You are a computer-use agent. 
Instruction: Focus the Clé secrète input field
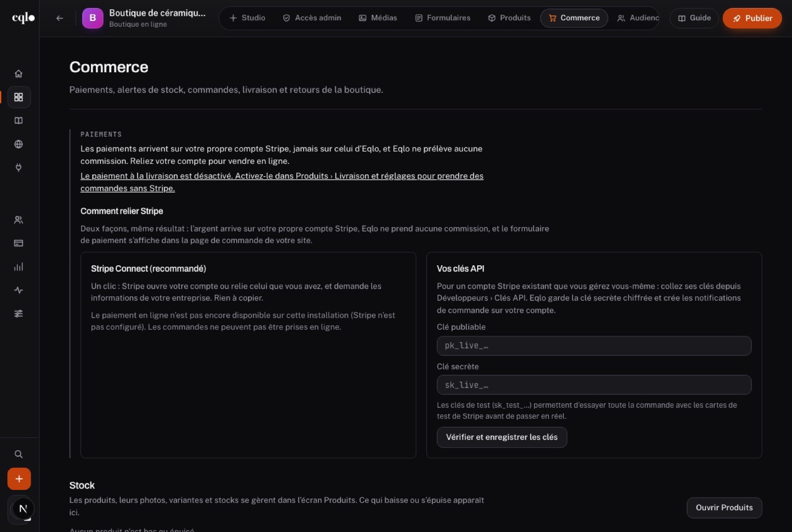pyautogui.click(x=594, y=385)
